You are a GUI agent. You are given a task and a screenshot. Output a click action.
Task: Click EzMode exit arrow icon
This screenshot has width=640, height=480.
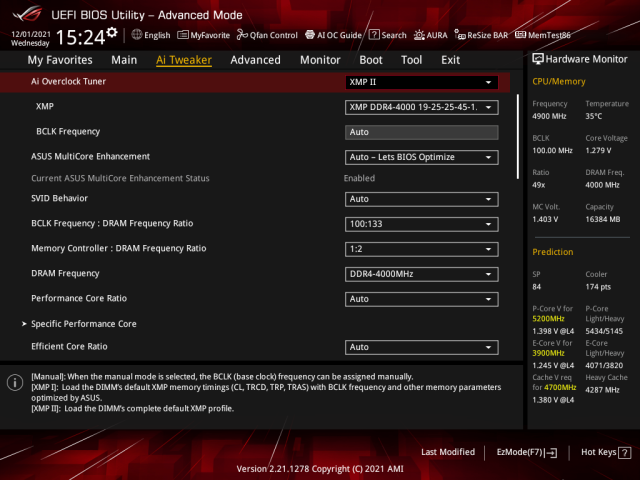[551, 452]
